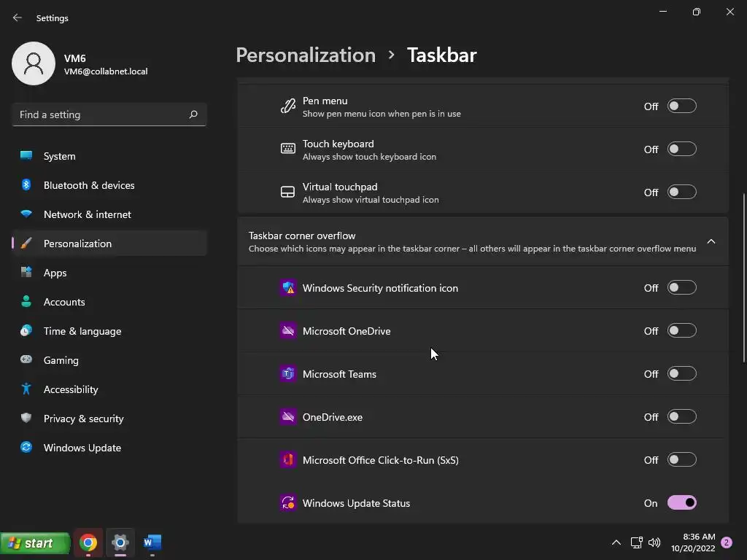This screenshot has height=560, width=747.
Task: Toggle Microsoft OneDrive icon on
Action: coord(681,331)
